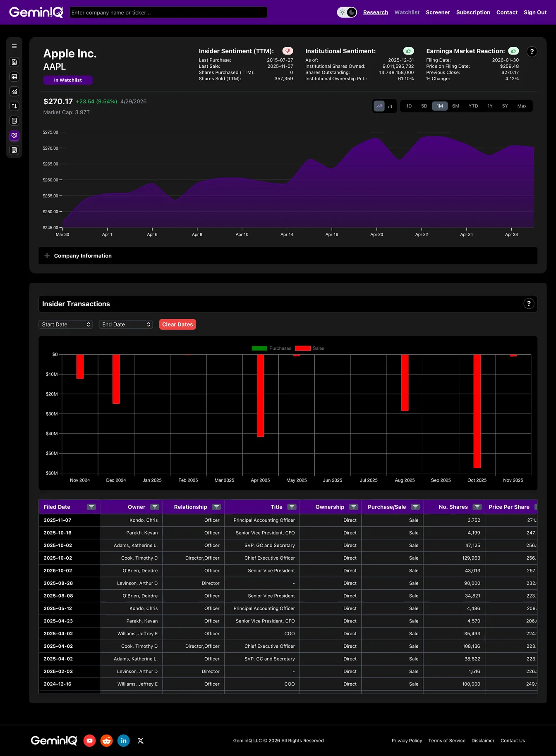
Task: Open GeminIQ YouTube page from footer
Action: pos(89,741)
